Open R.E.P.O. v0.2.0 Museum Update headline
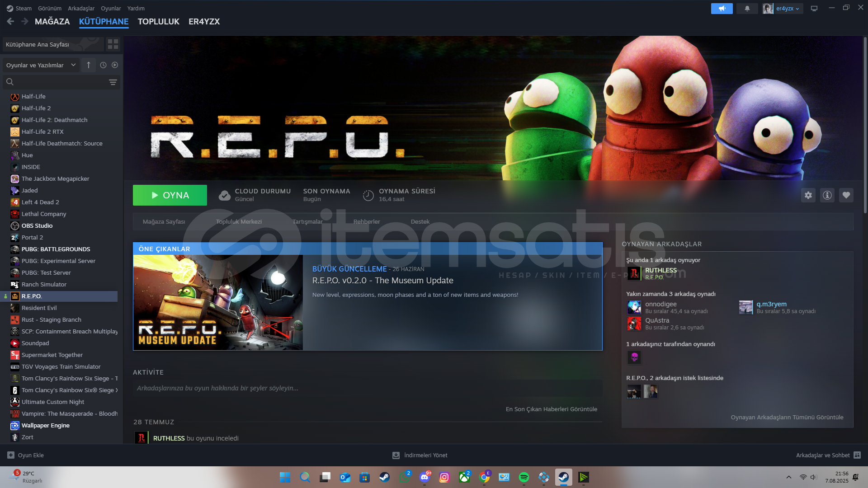Image resolution: width=868 pixels, height=488 pixels. pos(382,281)
